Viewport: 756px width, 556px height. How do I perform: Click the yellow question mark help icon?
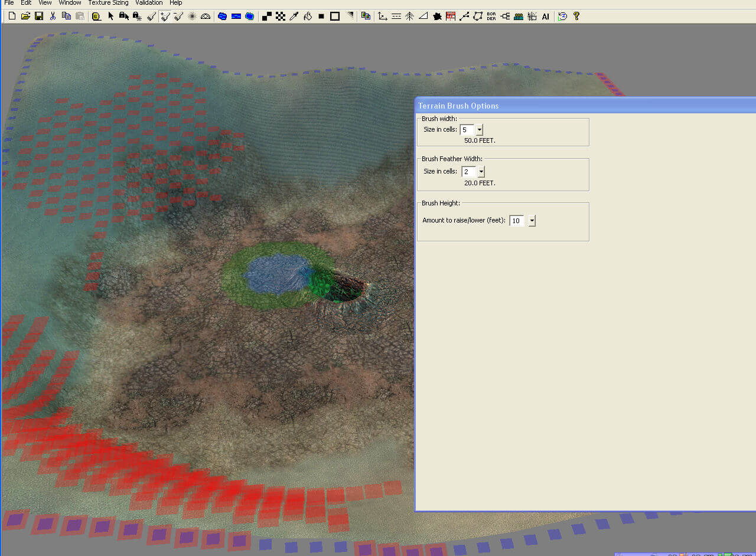click(576, 16)
